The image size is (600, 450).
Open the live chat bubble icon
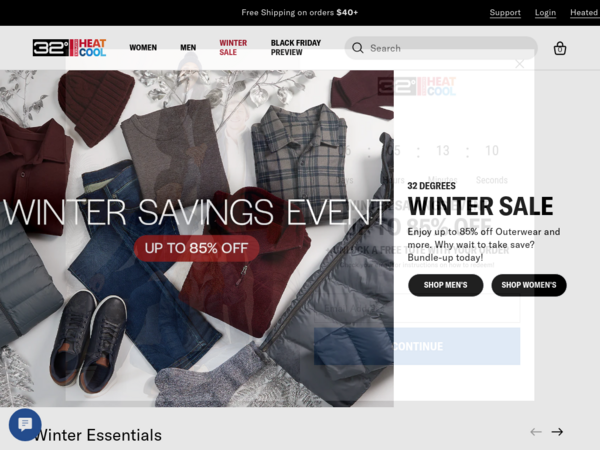coord(25,424)
